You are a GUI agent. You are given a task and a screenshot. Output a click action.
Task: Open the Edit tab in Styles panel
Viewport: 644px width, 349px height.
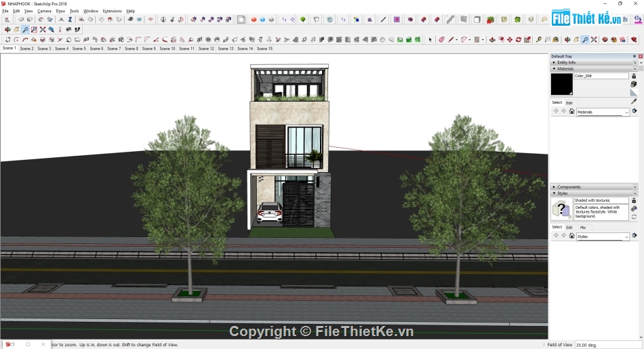point(569,227)
